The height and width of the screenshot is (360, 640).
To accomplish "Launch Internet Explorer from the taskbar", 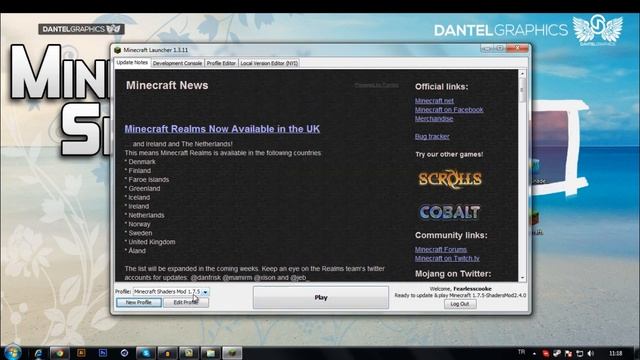I will click(39, 353).
